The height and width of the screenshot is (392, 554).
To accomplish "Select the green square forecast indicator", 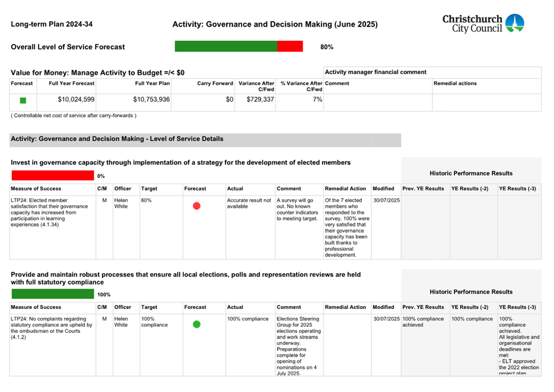I will tap(22, 100).
